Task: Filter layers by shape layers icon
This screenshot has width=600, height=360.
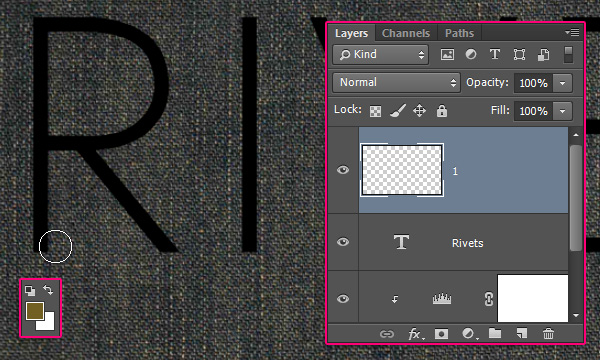Action: (519, 54)
